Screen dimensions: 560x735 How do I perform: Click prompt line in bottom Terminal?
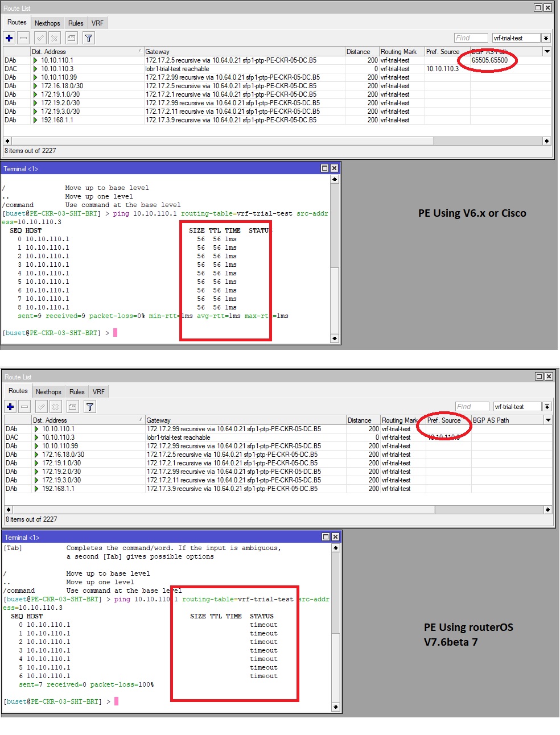[x=61, y=701]
